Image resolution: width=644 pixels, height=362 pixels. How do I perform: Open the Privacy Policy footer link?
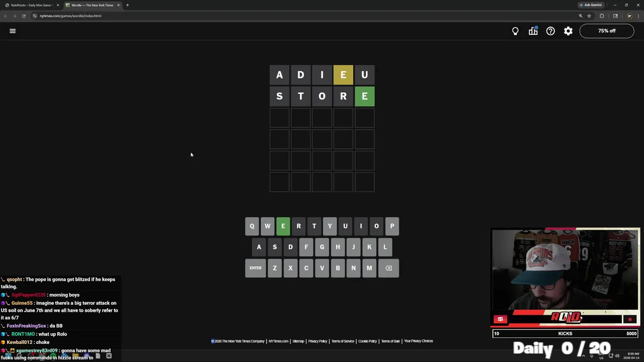click(x=317, y=341)
